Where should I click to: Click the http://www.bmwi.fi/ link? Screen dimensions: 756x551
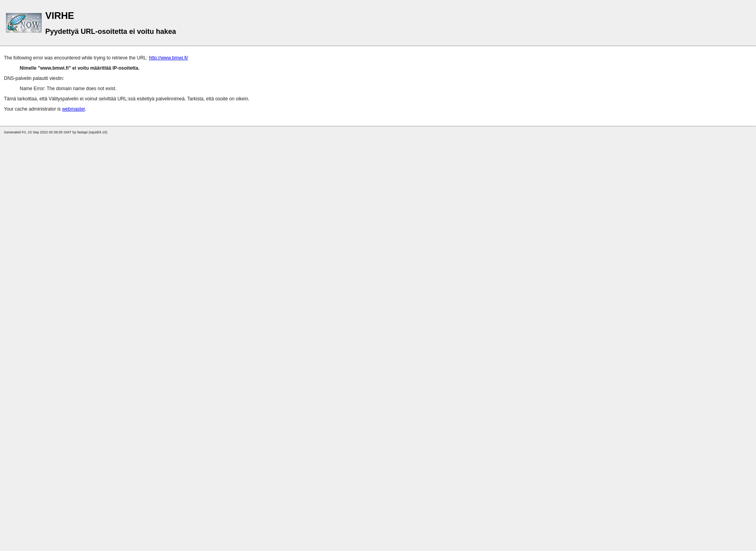(x=169, y=57)
